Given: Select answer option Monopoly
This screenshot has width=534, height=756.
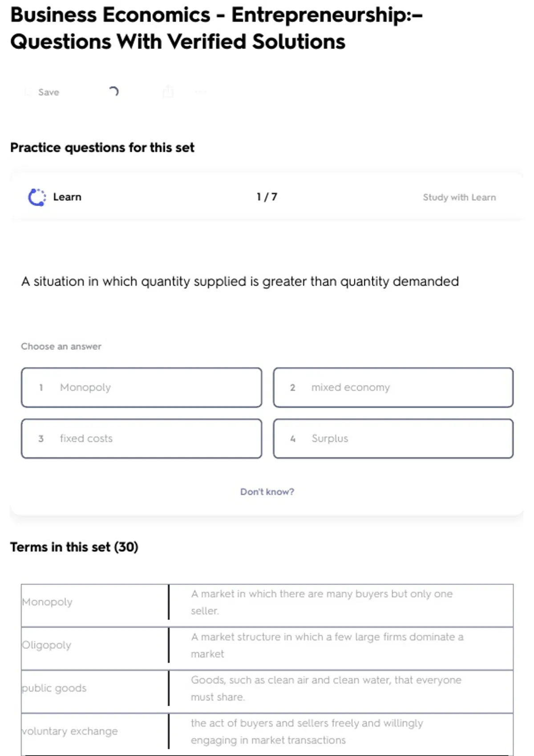Looking at the screenshot, I should coord(141,387).
